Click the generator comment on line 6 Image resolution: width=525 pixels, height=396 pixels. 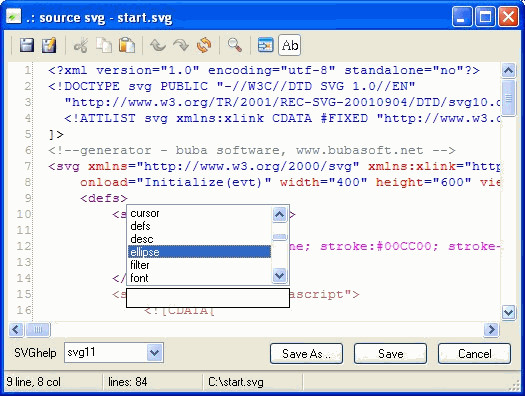(252, 150)
